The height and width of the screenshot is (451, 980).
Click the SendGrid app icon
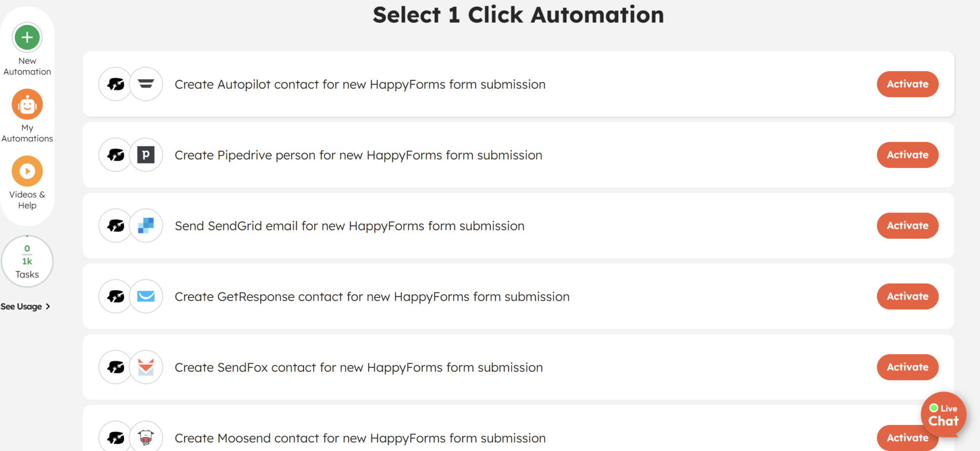[x=146, y=225]
